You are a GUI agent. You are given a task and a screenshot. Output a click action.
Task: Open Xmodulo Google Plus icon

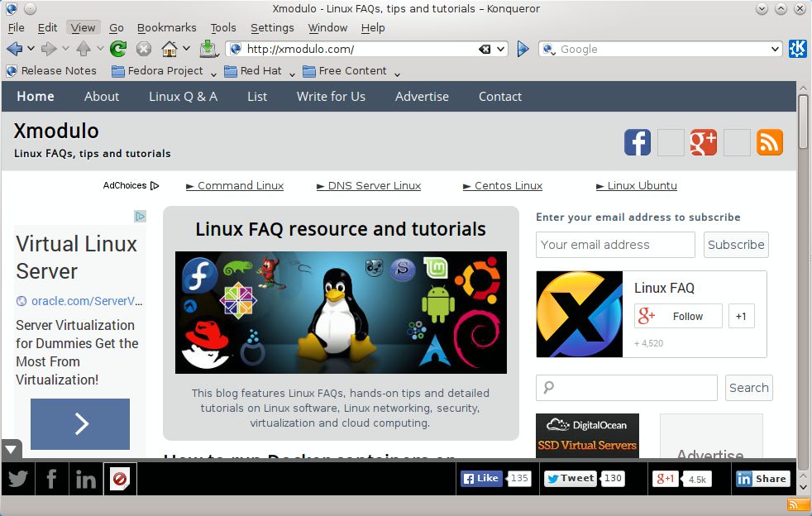pos(703,142)
